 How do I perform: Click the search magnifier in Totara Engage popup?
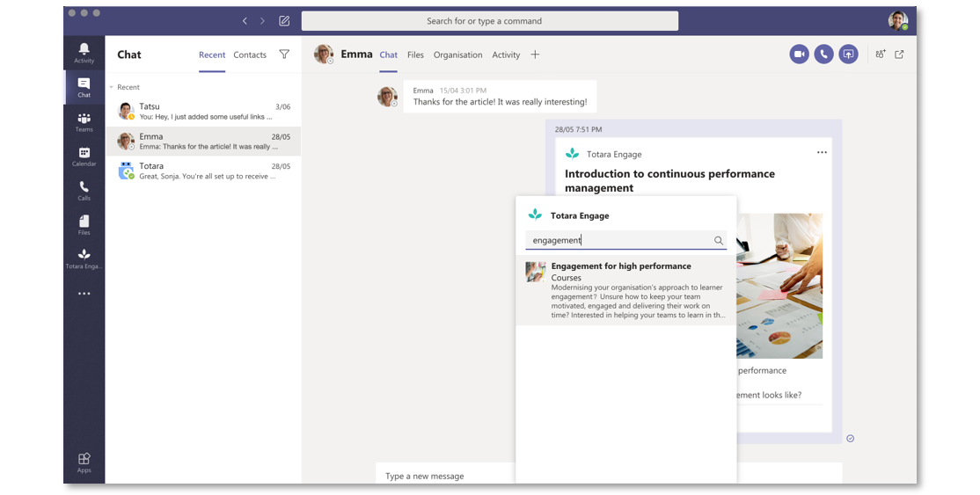tap(719, 240)
